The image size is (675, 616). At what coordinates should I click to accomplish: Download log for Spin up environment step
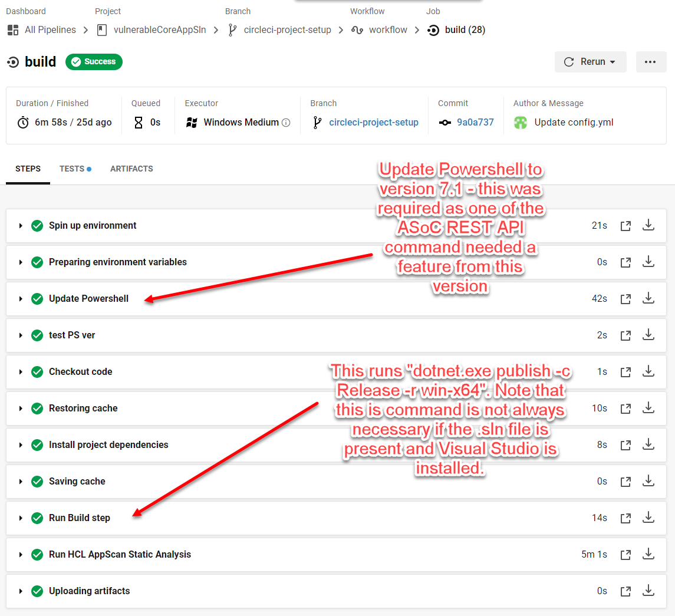[x=648, y=225]
